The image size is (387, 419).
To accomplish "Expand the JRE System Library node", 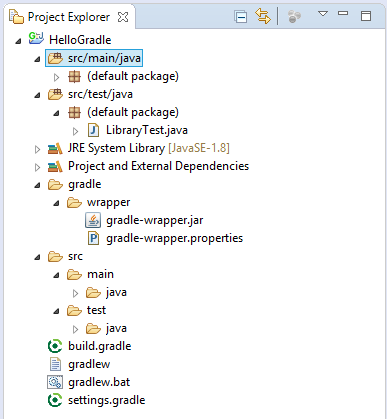I will click(x=37, y=149).
